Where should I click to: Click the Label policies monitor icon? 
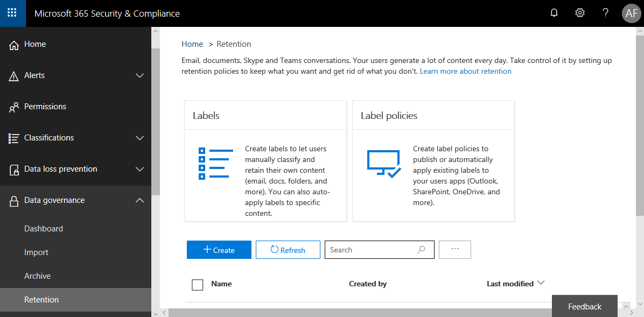(383, 164)
